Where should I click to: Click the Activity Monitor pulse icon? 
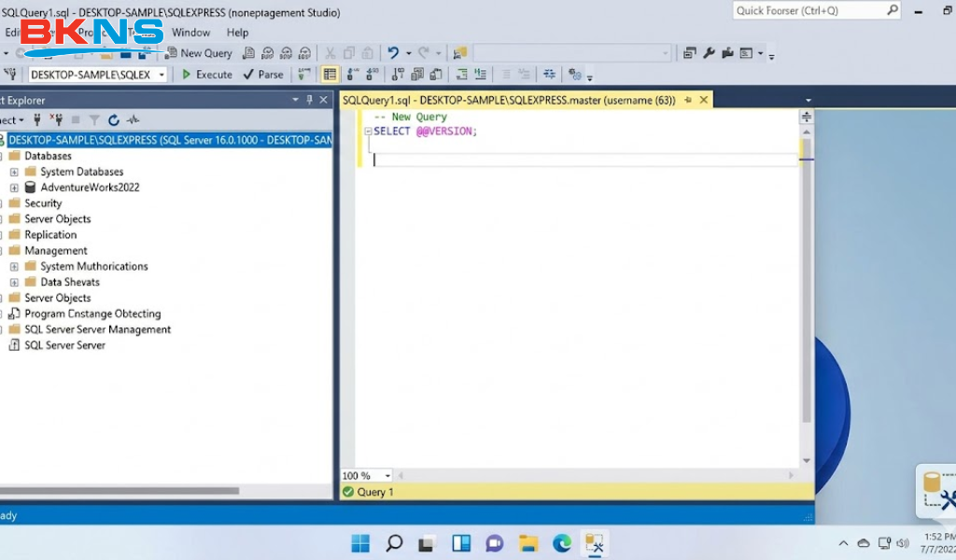pyautogui.click(x=133, y=120)
